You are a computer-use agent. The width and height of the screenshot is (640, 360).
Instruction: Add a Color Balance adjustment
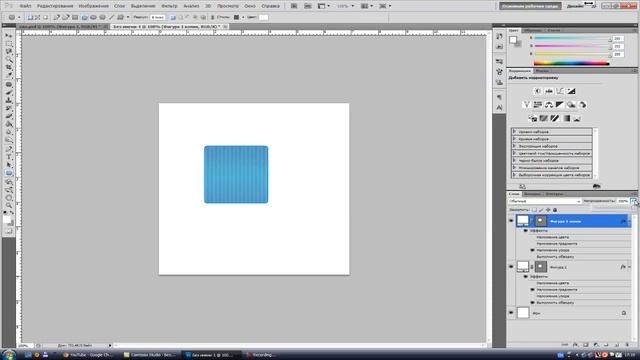(549, 105)
